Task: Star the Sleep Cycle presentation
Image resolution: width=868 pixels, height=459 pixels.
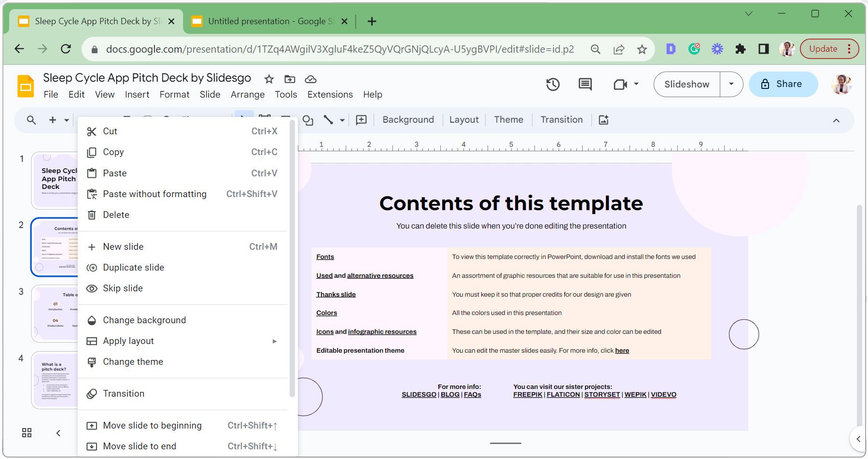Action: (x=269, y=79)
